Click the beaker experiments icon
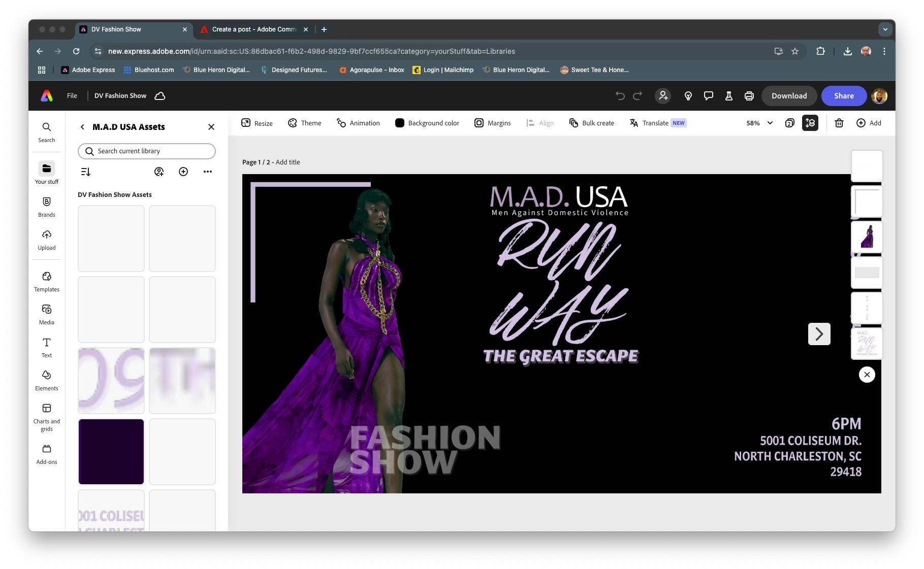Viewport: 924px width, 569px height. pyautogui.click(x=729, y=96)
